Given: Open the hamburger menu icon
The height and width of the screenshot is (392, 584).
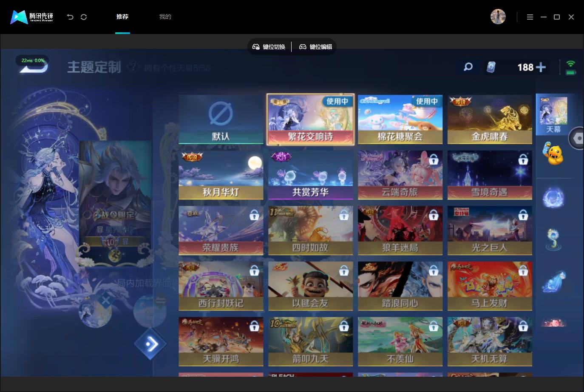Looking at the screenshot, I should [530, 17].
